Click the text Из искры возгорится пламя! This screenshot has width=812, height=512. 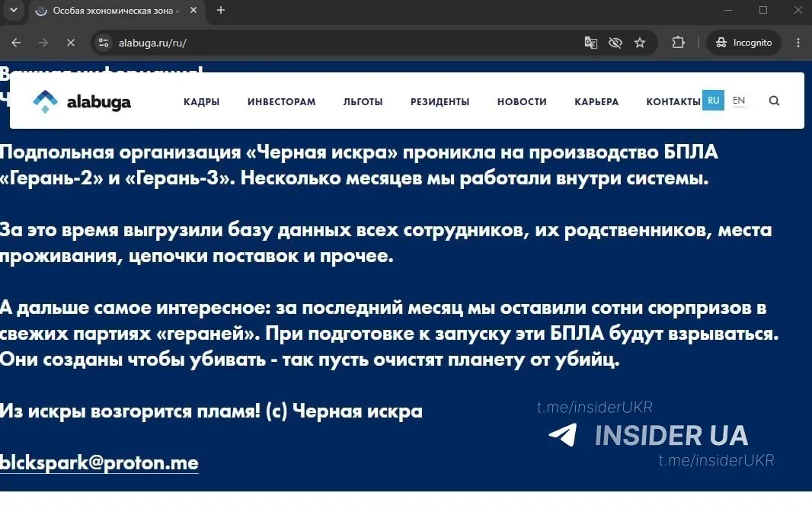click(x=129, y=411)
